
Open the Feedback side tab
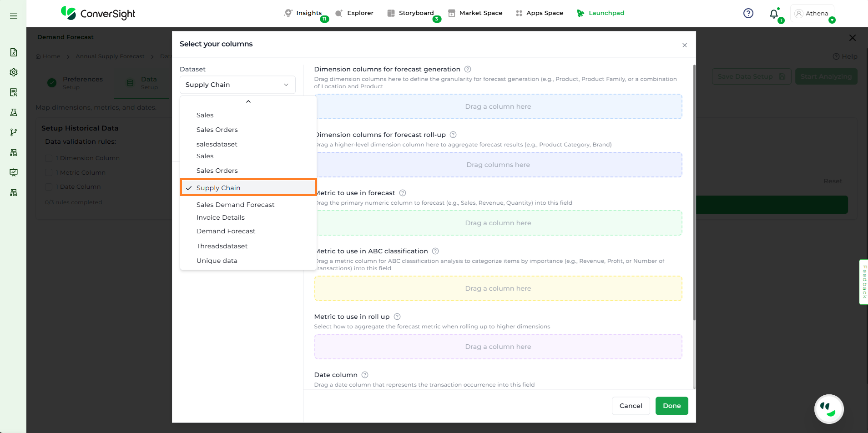pyautogui.click(x=864, y=282)
